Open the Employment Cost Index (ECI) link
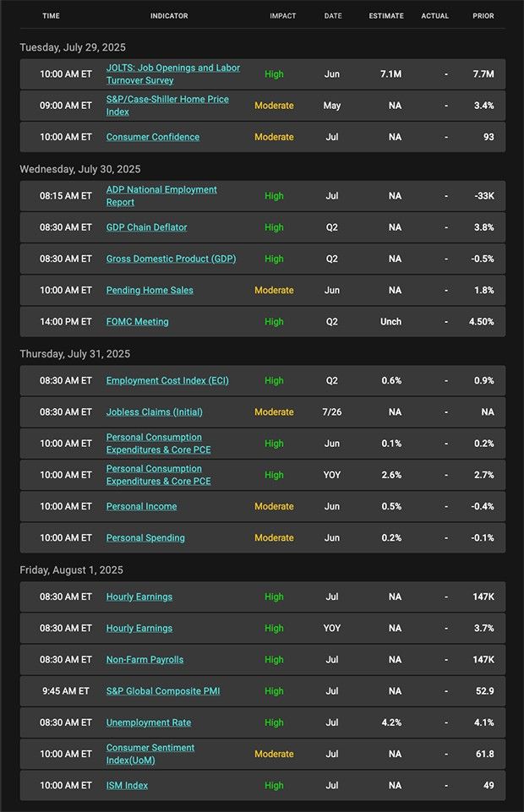This screenshot has height=812, width=524. 167,380
